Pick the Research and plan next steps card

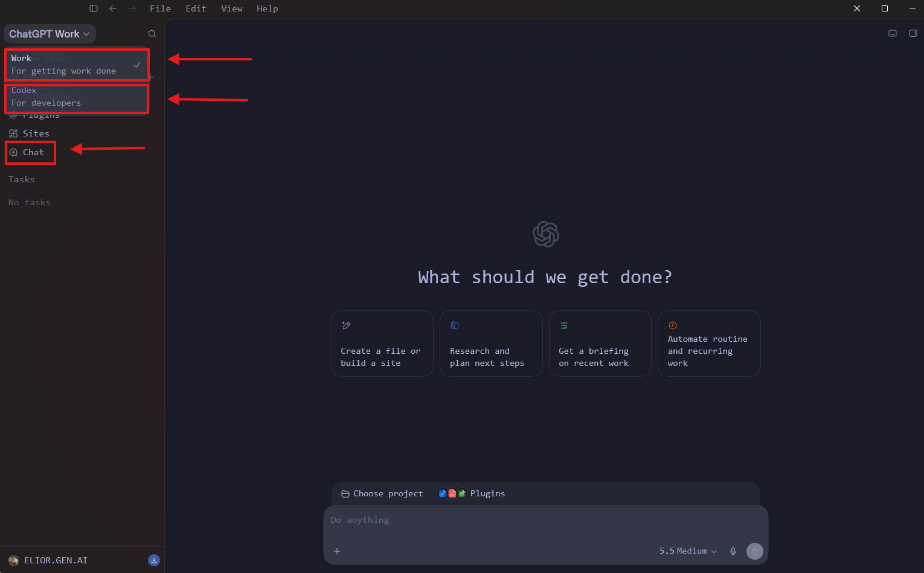pos(491,344)
